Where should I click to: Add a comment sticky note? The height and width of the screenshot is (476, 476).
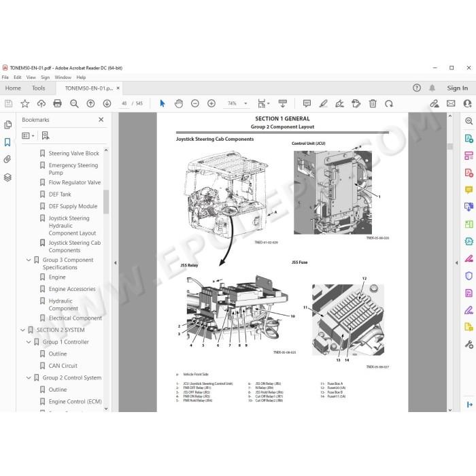pos(307,103)
